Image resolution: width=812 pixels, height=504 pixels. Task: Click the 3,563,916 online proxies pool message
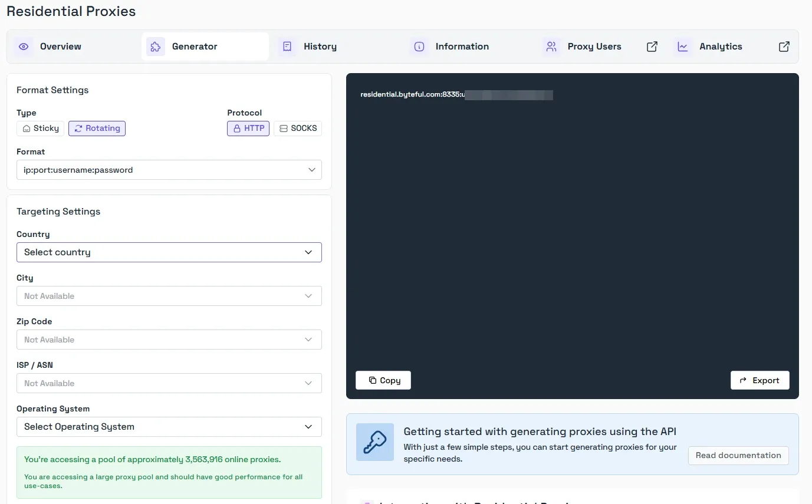point(153,459)
